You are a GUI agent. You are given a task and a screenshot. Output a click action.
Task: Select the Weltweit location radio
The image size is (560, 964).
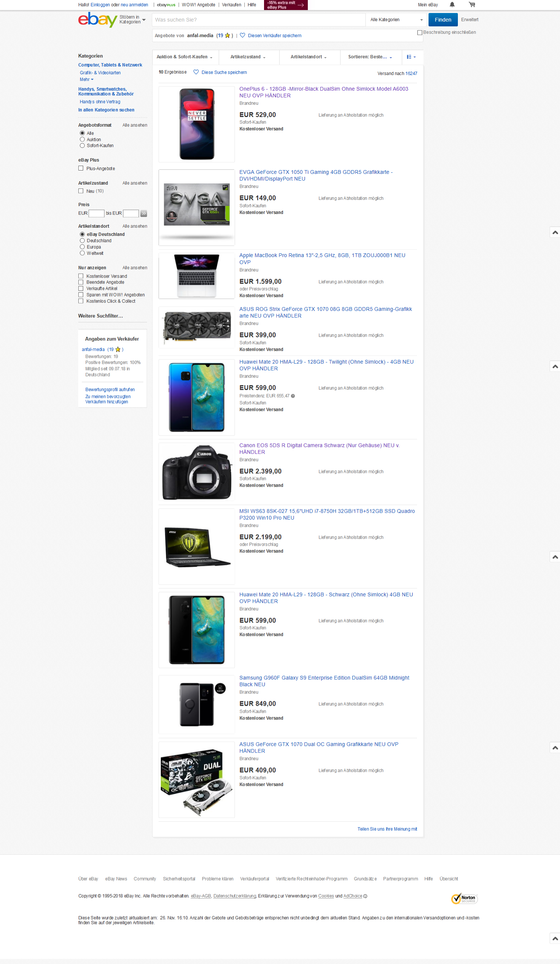[x=82, y=253]
